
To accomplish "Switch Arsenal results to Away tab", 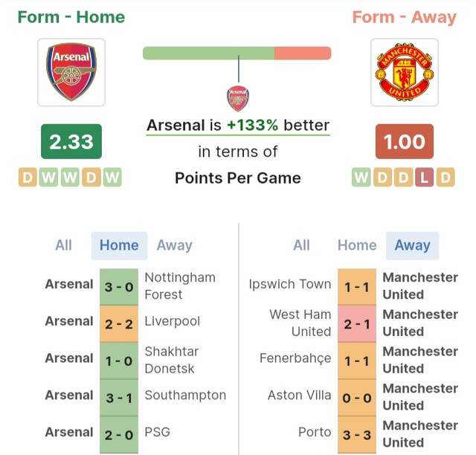I will (175, 245).
